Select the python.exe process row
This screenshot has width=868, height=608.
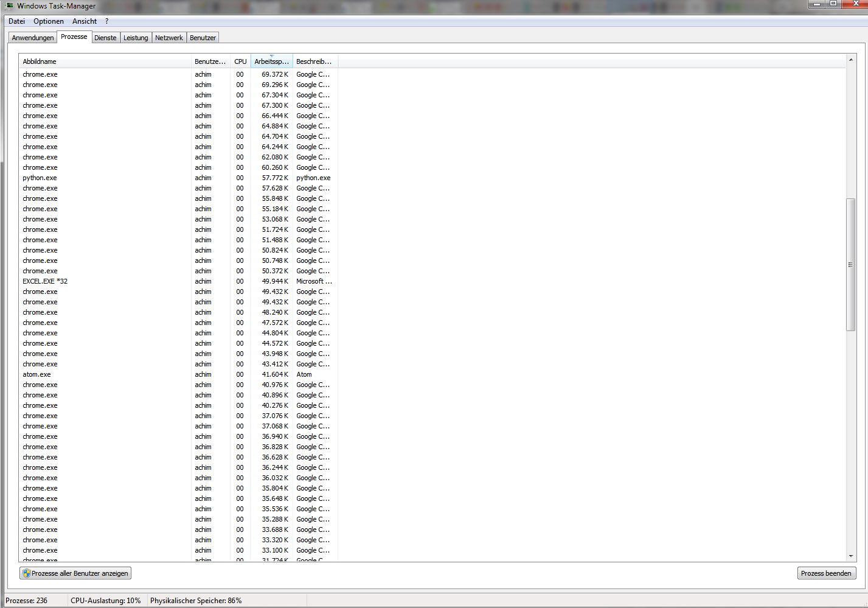tap(178, 178)
